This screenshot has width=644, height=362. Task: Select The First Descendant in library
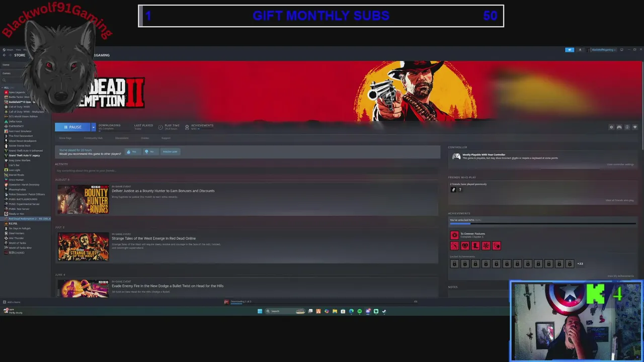pos(21,136)
